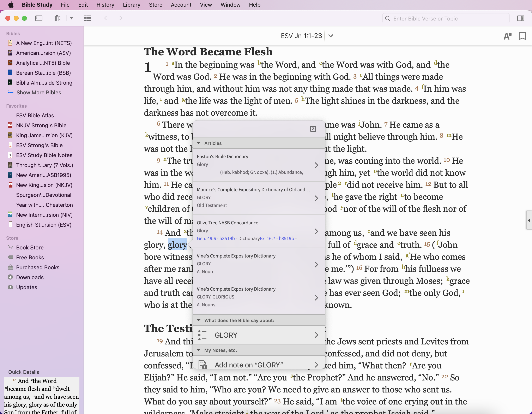532x414 pixels.
Task: Open the Library menu
Action: tap(132, 5)
